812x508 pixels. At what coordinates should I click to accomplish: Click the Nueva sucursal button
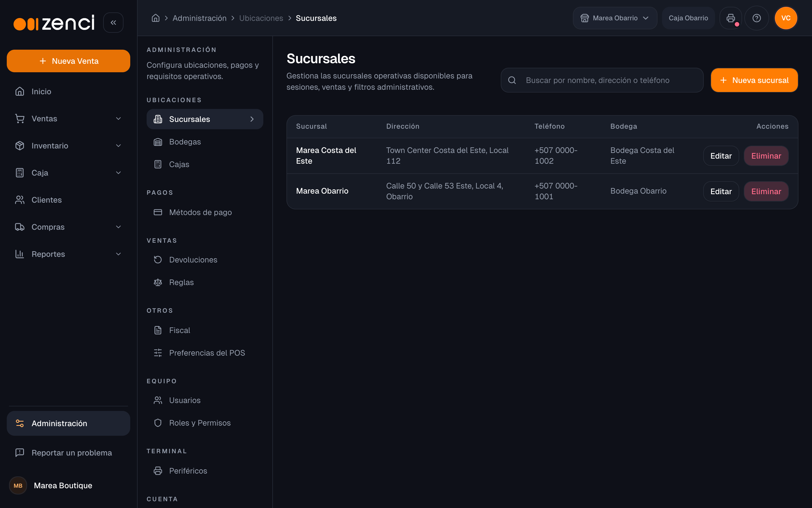click(754, 80)
